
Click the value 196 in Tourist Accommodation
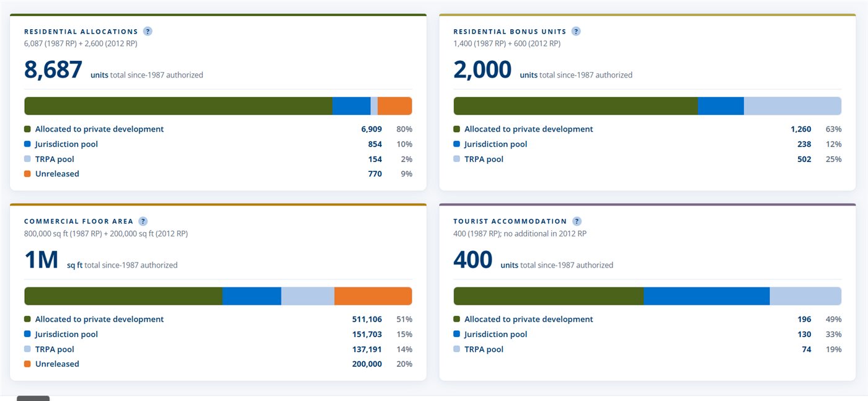804,319
